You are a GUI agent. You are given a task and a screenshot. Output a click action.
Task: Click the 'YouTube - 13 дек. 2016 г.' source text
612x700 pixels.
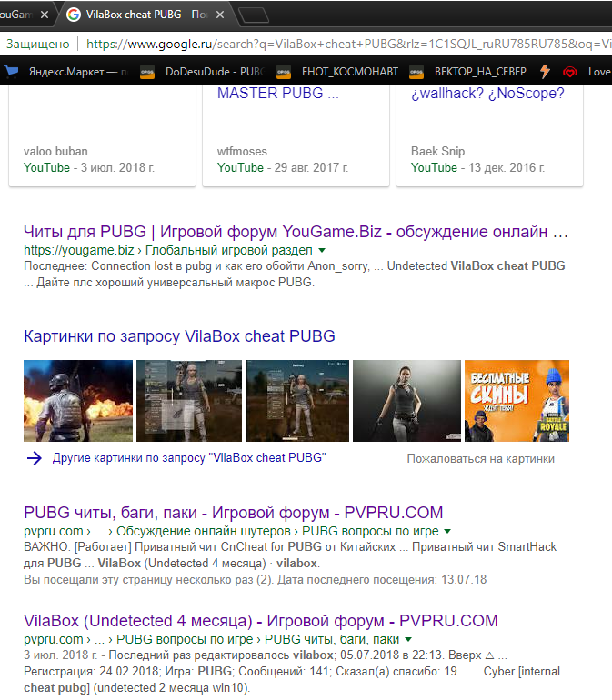click(x=478, y=168)
